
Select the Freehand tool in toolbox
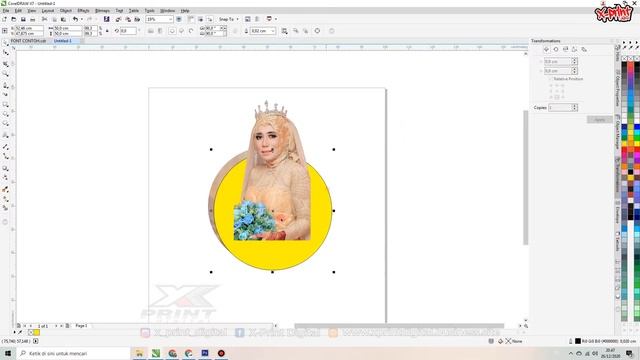click(x=5, y=85)
